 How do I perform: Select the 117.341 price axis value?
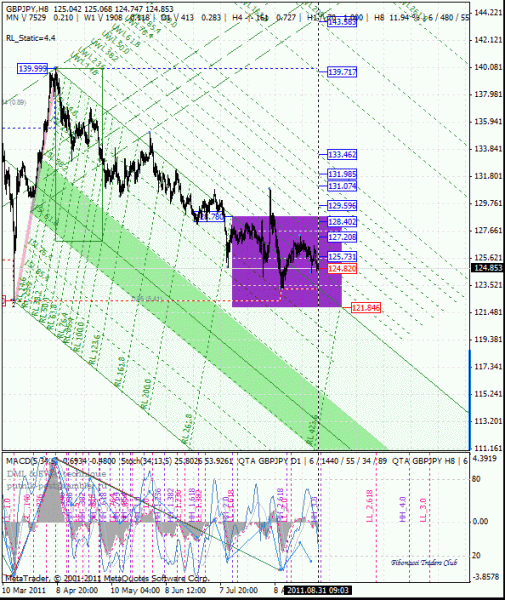pyautogui.click(x=488, y=367)
